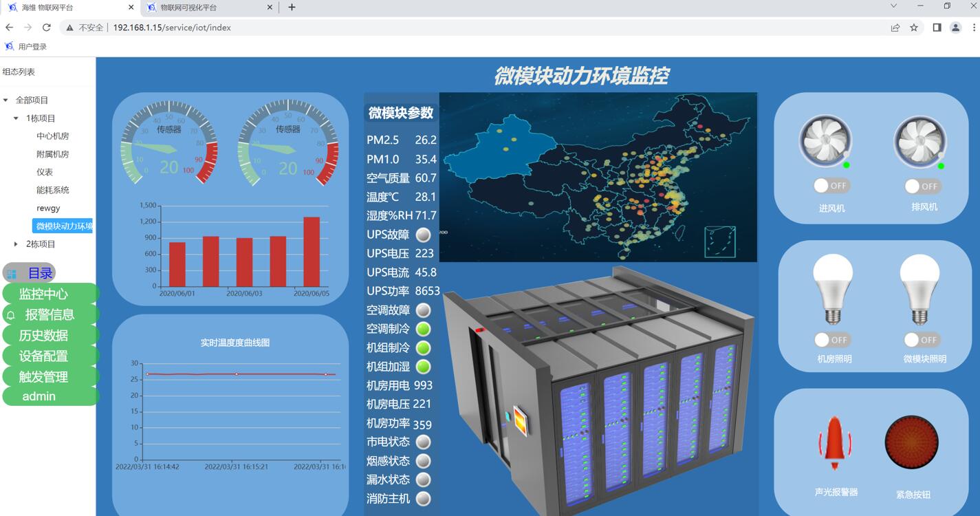
Task: Click the 微模块照明 light bulb icon
Action: point(919,289)
